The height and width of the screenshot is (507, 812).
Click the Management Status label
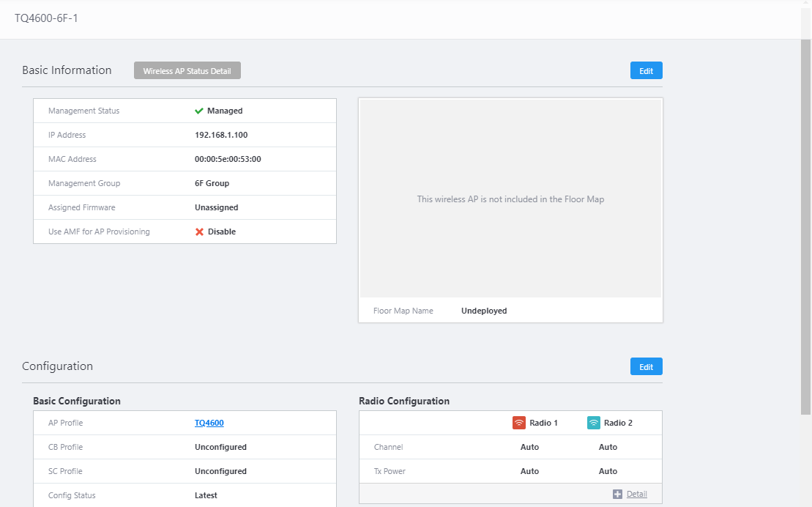(x=84, y=111)
